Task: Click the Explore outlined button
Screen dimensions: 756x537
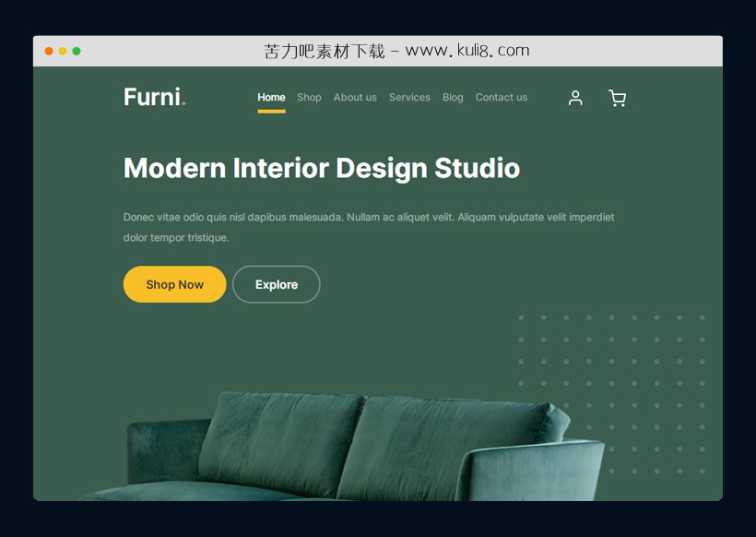Action: pyautogui.click(x=276, y=284)
